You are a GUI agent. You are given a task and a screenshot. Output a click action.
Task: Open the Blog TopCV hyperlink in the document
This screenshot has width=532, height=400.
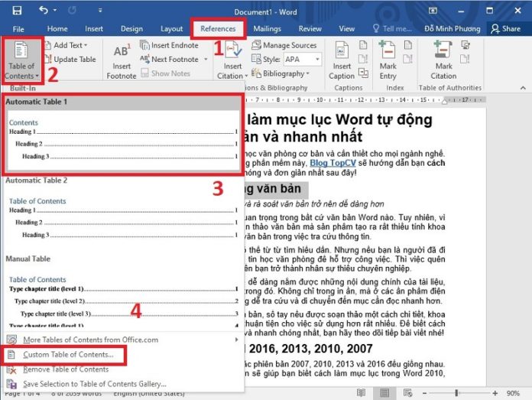click(x=332, y=164)
